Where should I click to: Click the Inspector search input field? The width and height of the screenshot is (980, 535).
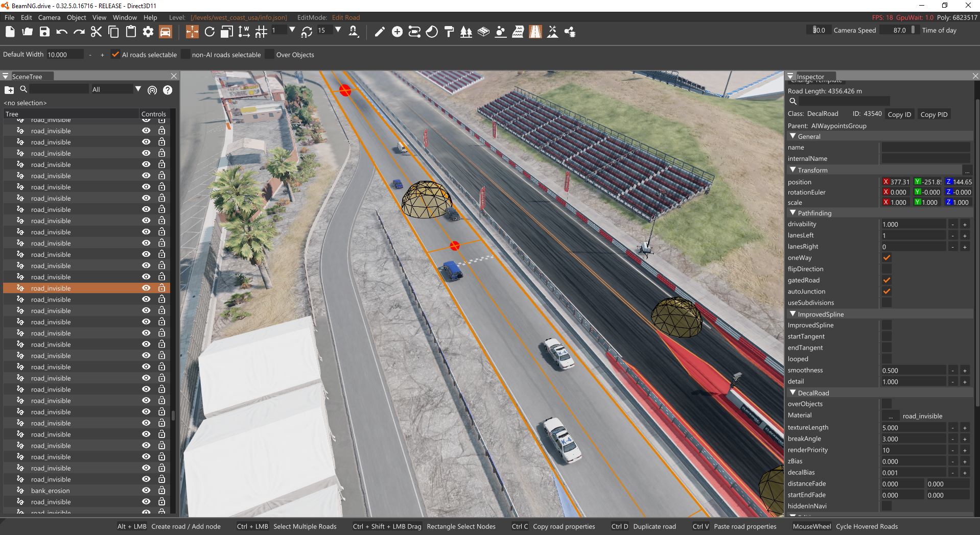[844, 101]
